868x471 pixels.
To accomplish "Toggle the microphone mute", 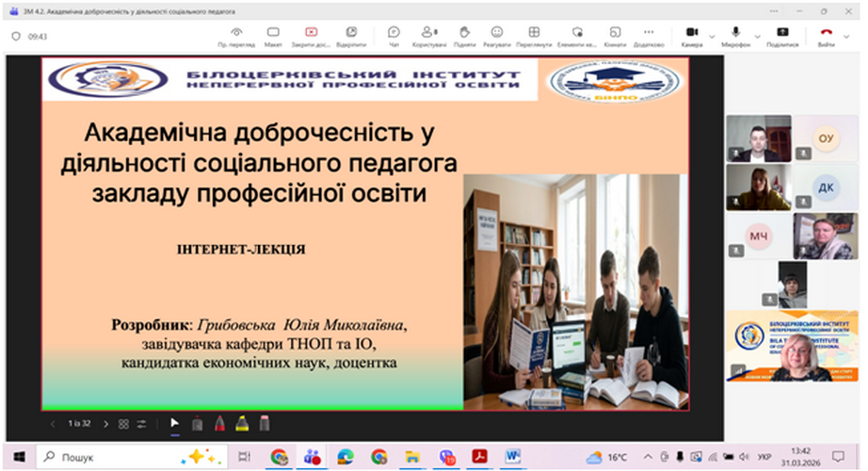I will click(735, 36).
